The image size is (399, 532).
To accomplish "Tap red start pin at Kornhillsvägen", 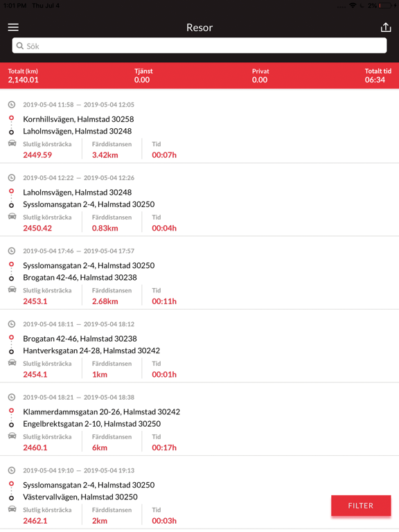I will [11, 118].
